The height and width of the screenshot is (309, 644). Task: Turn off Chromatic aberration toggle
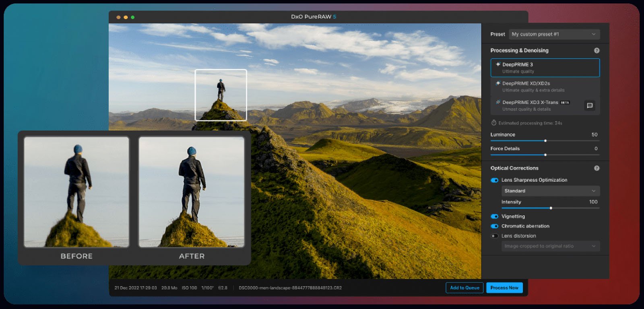494,226
